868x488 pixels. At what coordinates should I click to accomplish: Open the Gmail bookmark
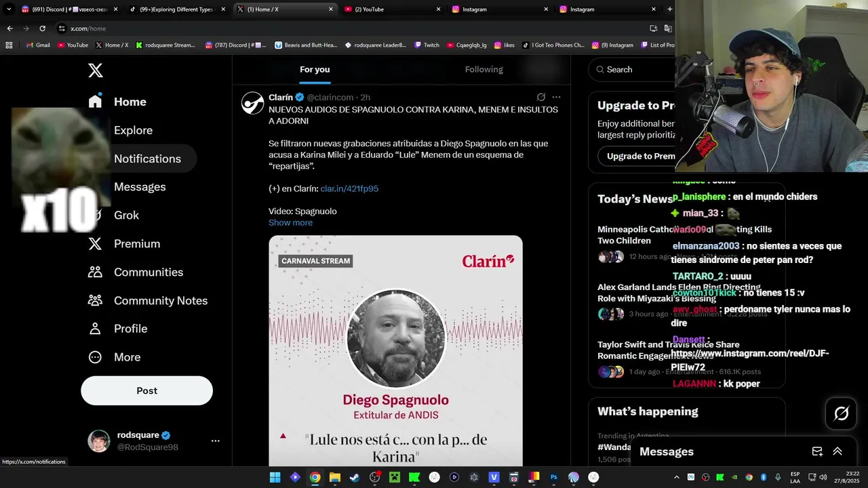pyautogui.click(x=38, y=45)
